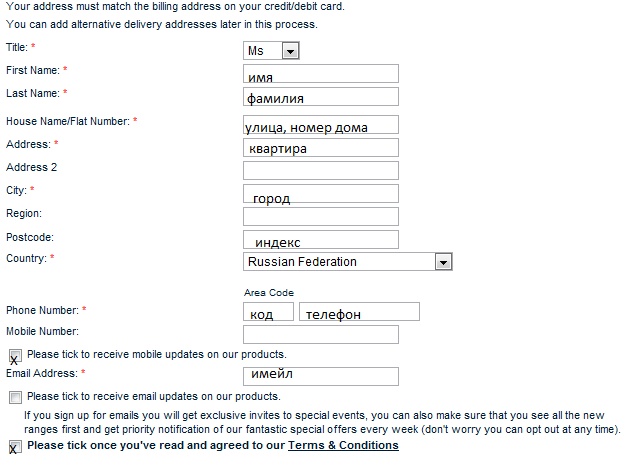Untick the mobile updates checkbox
The image size is (629, 468).
tap(15, 356)
